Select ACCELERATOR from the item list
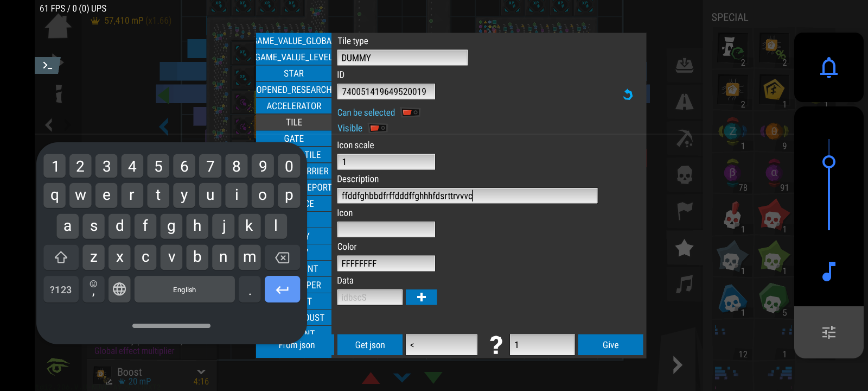The width and height of the screenshot is (868, 391). pyautogui.click(x=293, y=106)
